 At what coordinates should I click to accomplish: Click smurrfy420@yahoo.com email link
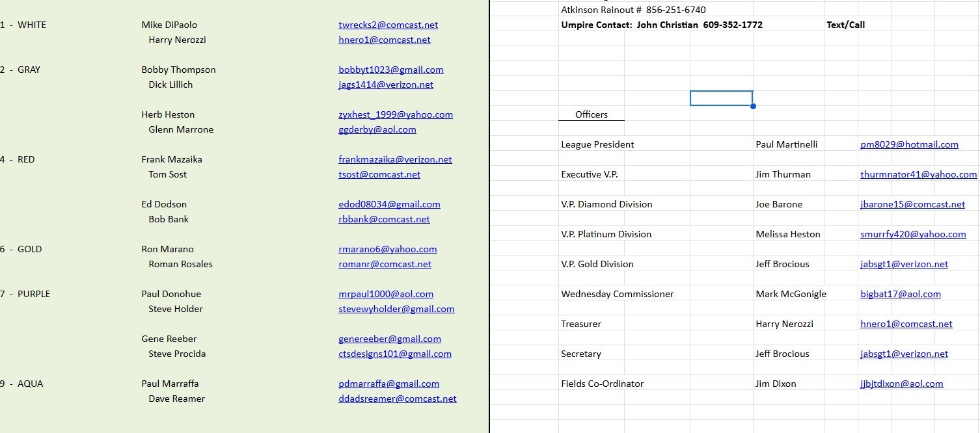(913, 234)
